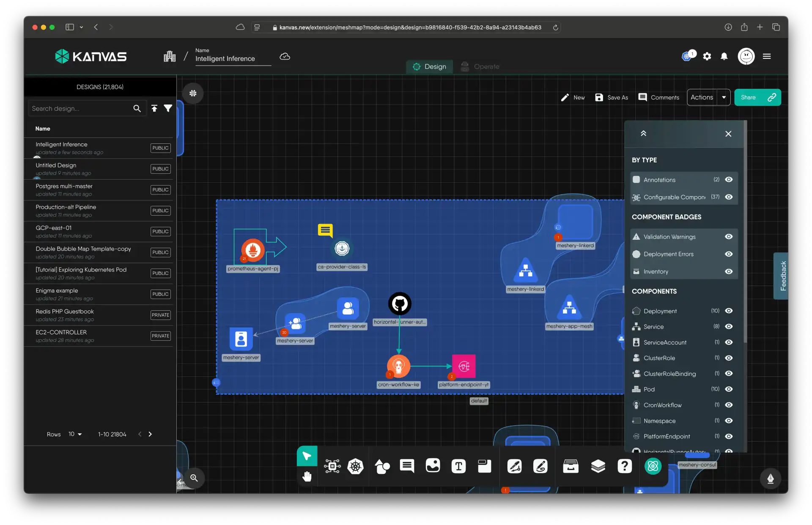812x525 pixels.
Task: Switch to the Design tab
Action: [429, 66]
